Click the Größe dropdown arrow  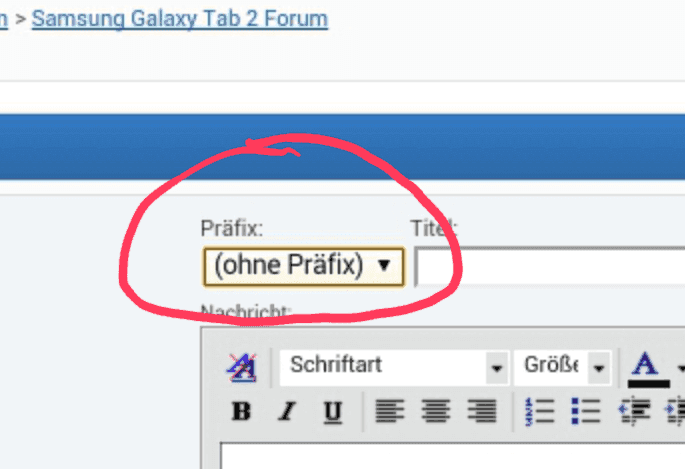[x=599, y=368]
